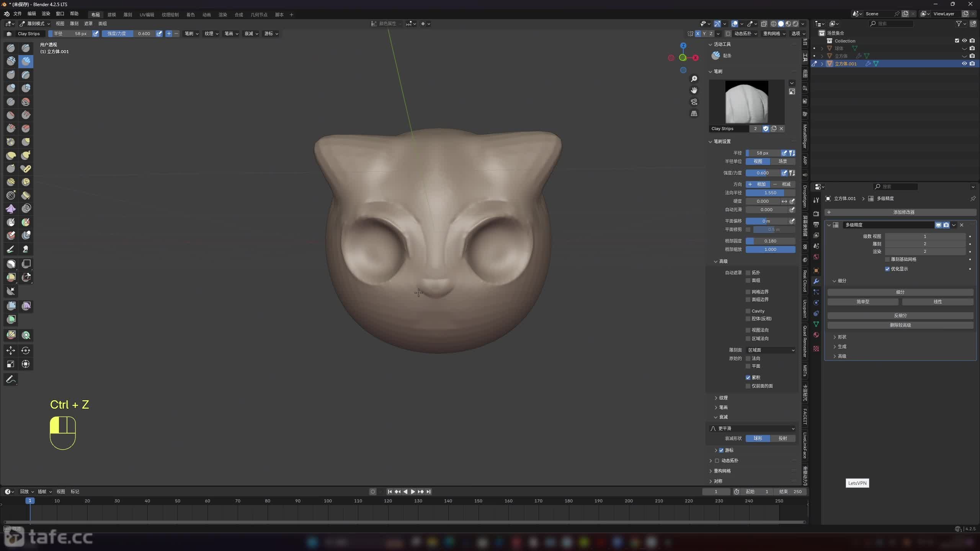
Task: Switch perspective/orthographic grid icon
Action: 694,114
